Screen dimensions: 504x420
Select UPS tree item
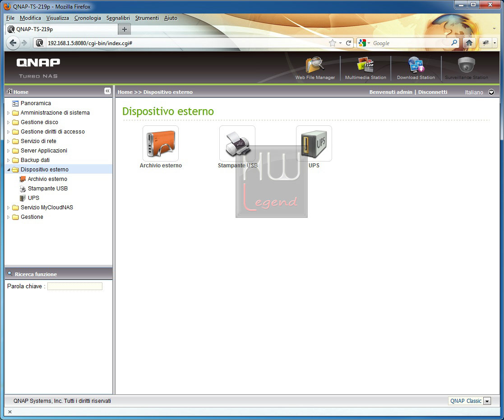tap(33, 198)
